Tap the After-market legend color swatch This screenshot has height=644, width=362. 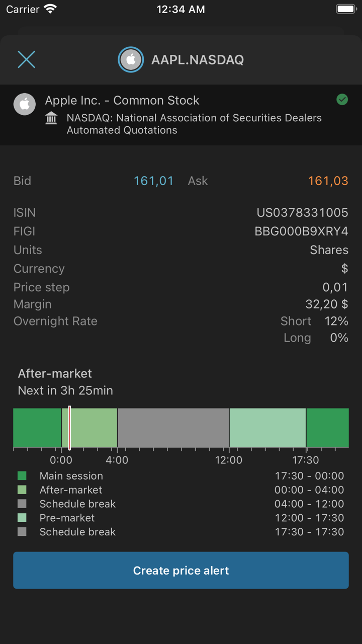pos(22,490)
